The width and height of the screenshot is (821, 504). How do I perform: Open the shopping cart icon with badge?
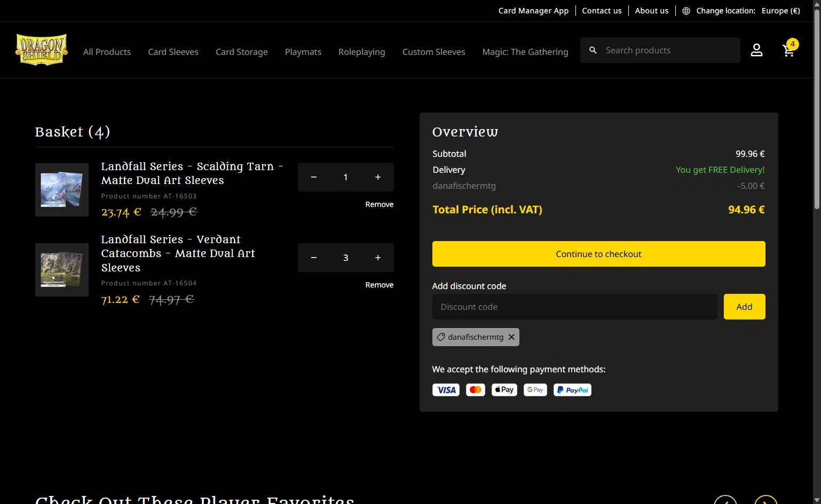click(789, 49)
